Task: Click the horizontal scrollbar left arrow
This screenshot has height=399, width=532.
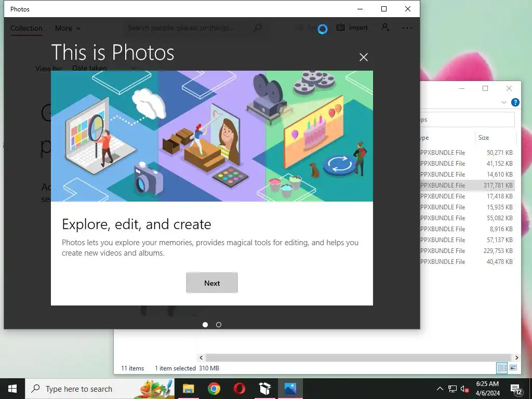Action: pyautogui.click(x=201, y=357)
